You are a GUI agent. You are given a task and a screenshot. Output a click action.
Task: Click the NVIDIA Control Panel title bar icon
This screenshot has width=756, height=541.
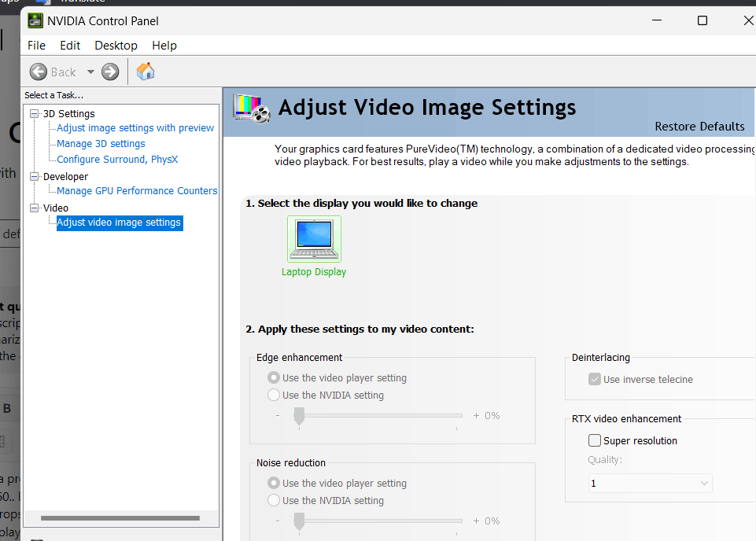pyautogui.click(x=35, y=20)
